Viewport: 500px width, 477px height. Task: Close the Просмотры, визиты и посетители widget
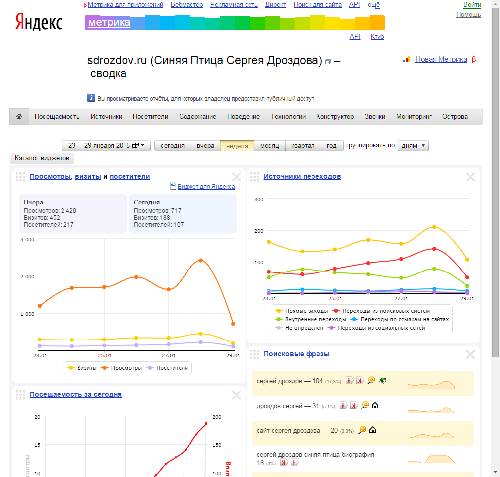click(x=236, y=177)
